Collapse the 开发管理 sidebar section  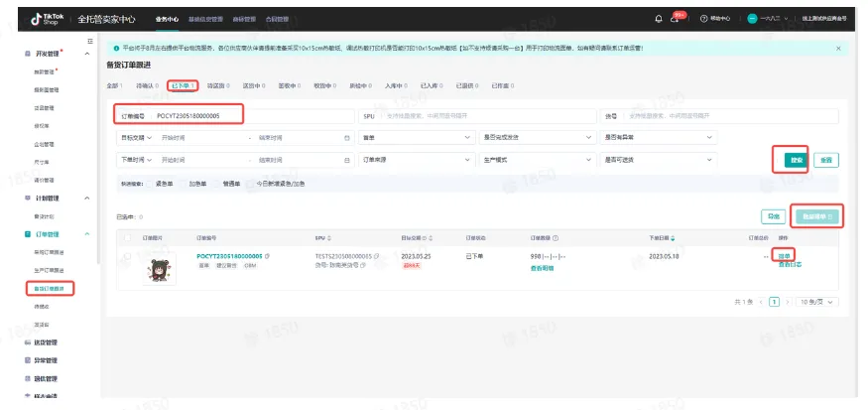[x=87, y=54]
